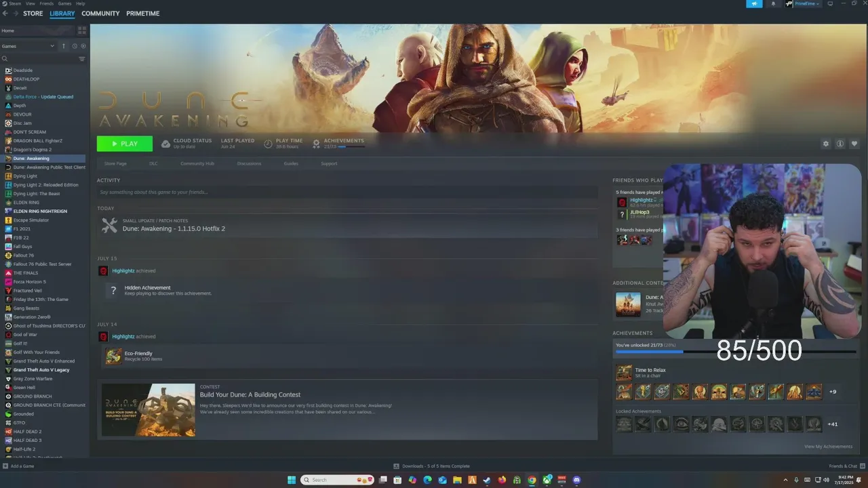Open Dune: Awakening 1.1.15.0 Hotfix 2 patch notes
Viewport: 868px width, 488px height.
pyautogui.click(x=174, y=228)
